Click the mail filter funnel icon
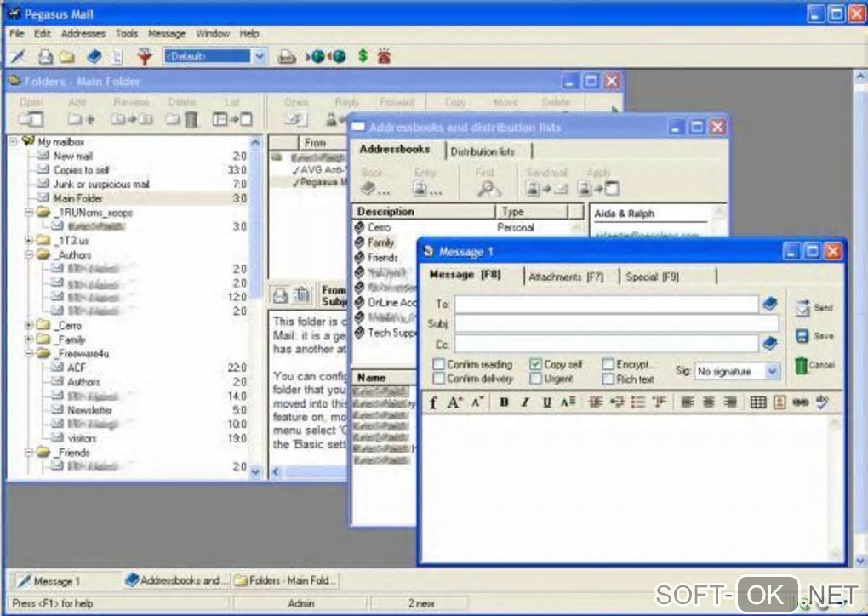868x616 pixels. (145, 56)
